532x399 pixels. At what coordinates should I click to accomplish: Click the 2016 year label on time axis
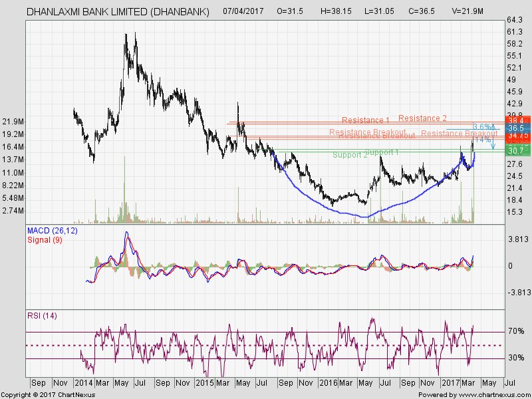point(328,383)
